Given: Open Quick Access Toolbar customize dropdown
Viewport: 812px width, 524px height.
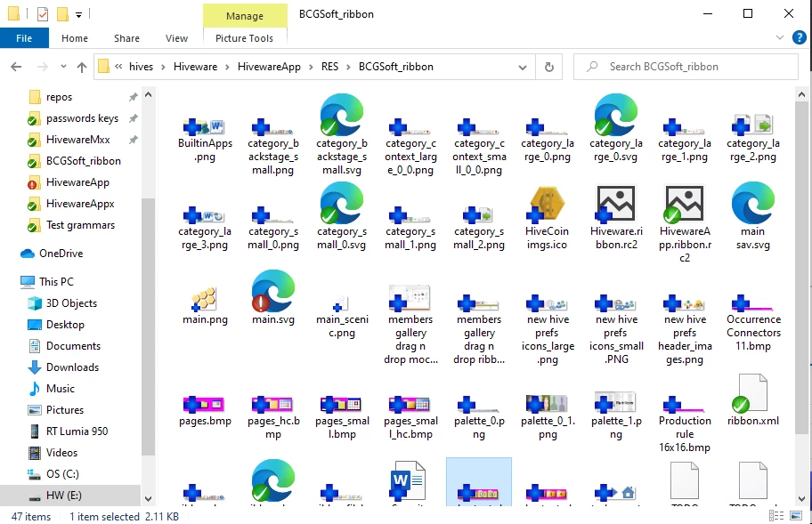Looking at the screenshot, I should click(78, 14).
